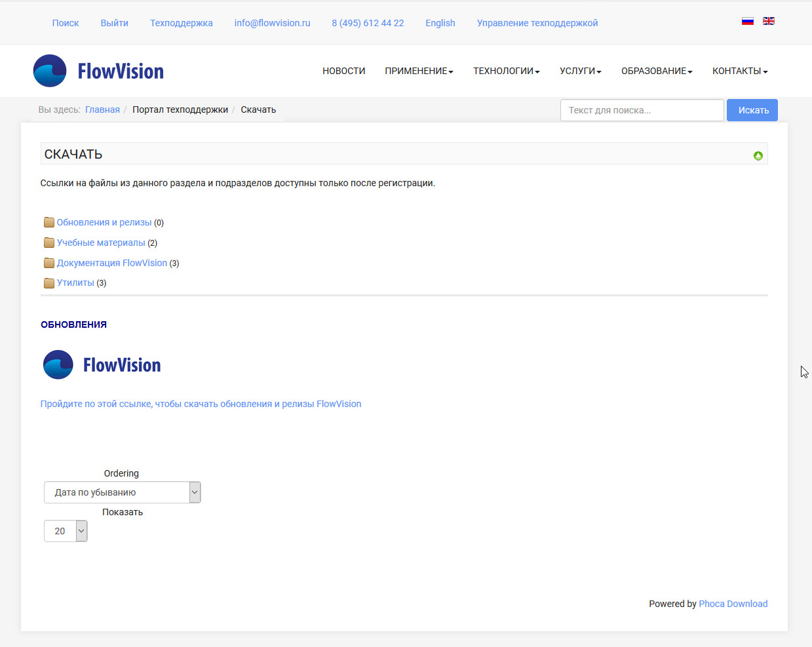Screen dimensions: 812x647
Task: Follow the link to download FlowVision updates
Action: click(x=201, y=404)
